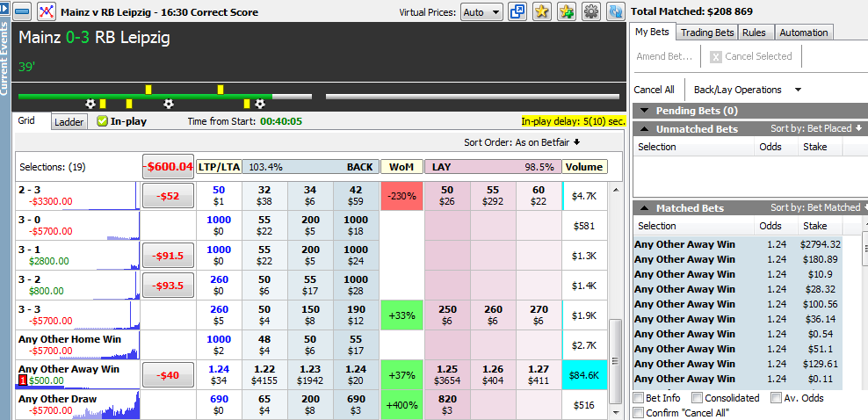
Task: Click the Cancel All button
Action: tap(655, 90)
